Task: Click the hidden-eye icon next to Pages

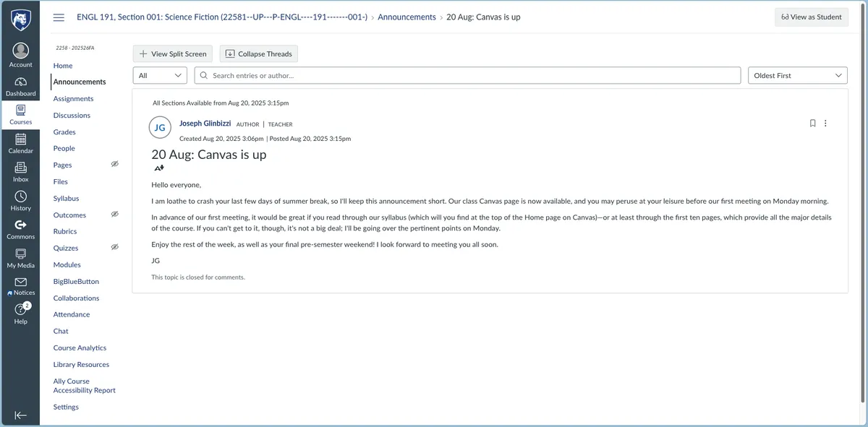Action: coord(114,165)
